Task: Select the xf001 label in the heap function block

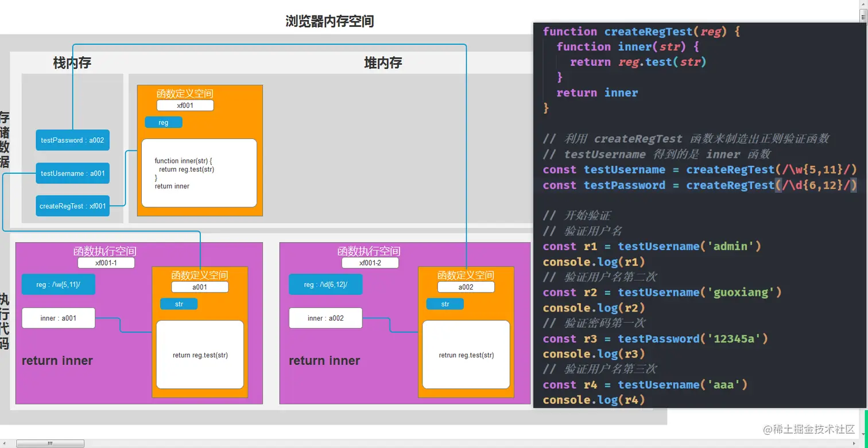Action: [x=185, y=106]
